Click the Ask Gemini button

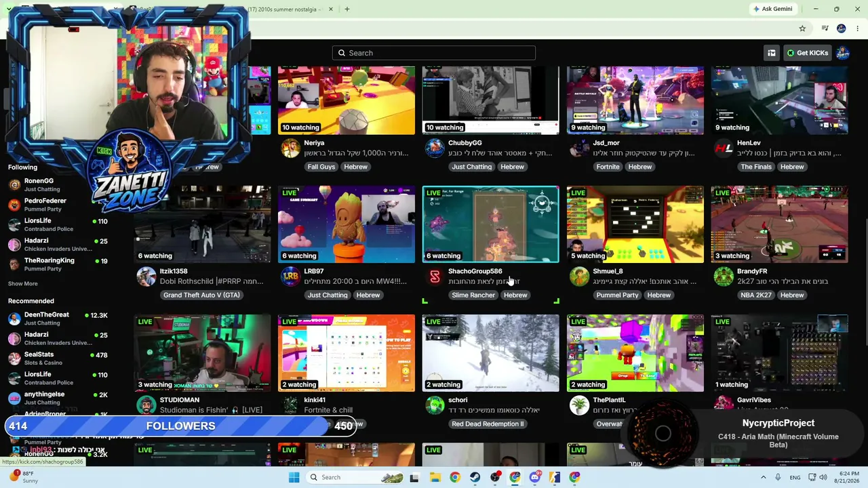772,9
